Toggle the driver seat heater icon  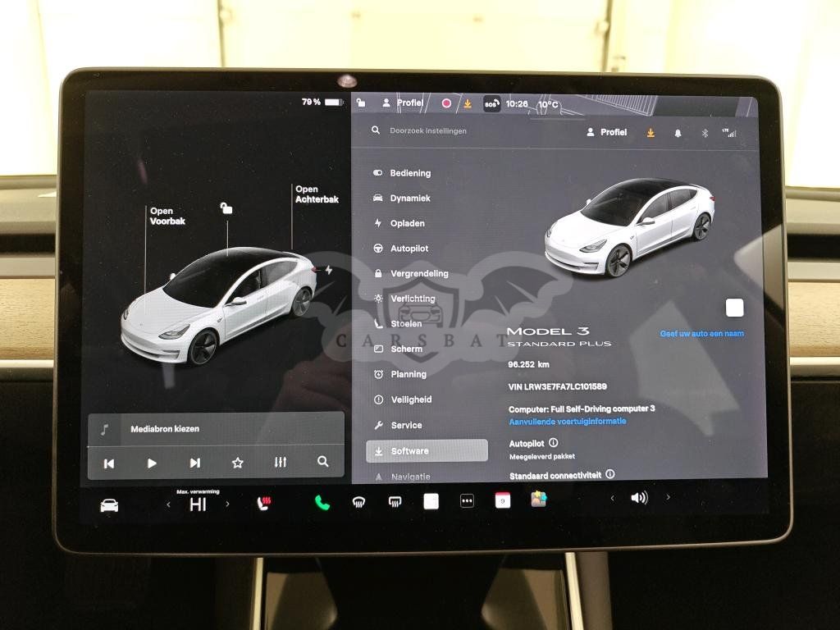click(x=263, y=503)
